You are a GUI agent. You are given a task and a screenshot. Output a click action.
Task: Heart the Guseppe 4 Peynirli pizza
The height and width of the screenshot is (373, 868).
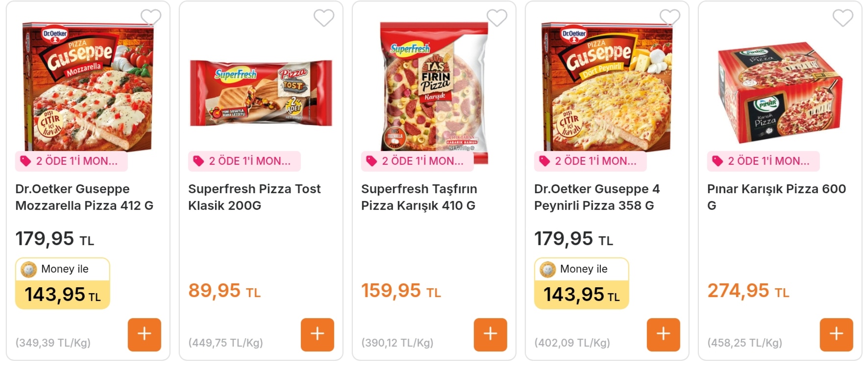pyautogui.click(x=670, y=18)
